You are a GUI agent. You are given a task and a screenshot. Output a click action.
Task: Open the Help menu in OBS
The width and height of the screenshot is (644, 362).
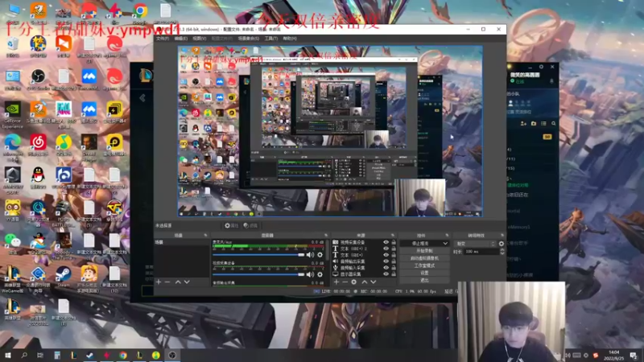[290, 38]
